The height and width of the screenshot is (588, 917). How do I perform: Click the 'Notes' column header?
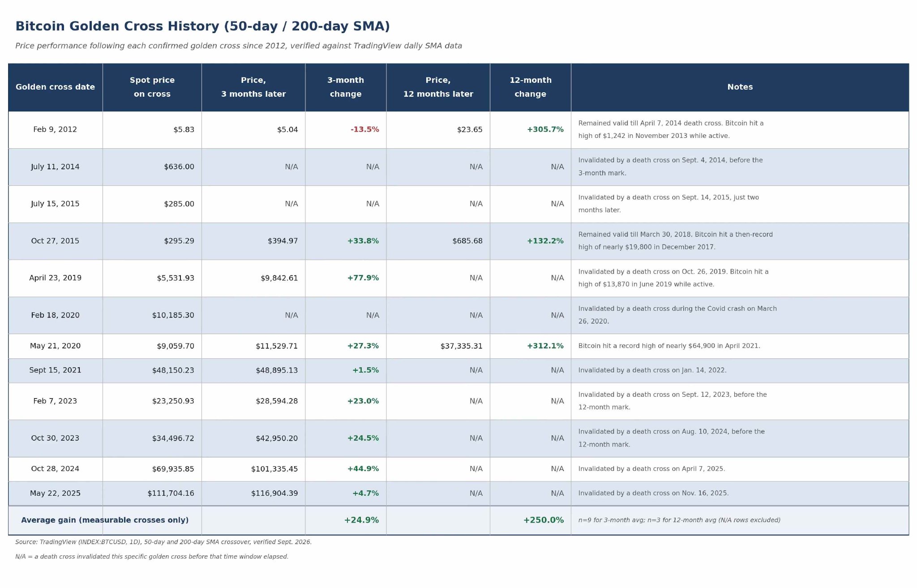(x=740, y=87)
